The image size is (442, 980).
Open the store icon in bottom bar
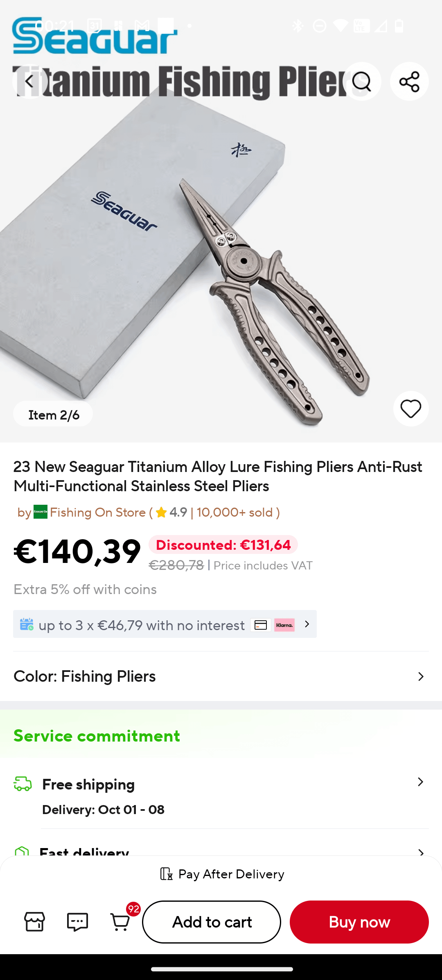35,922
